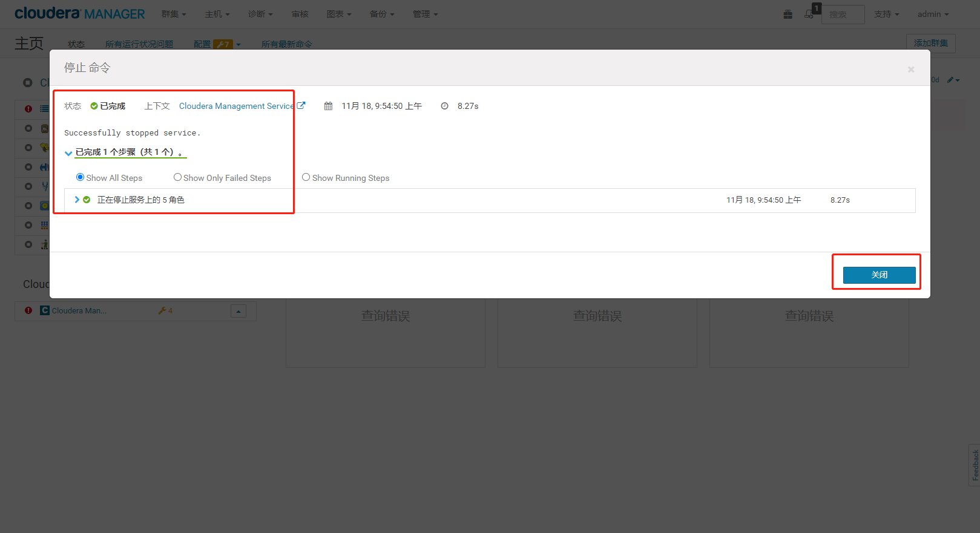Click the clock duration icon beside 8.27s
Screen dimensions: 980x533
coord(444,106)
